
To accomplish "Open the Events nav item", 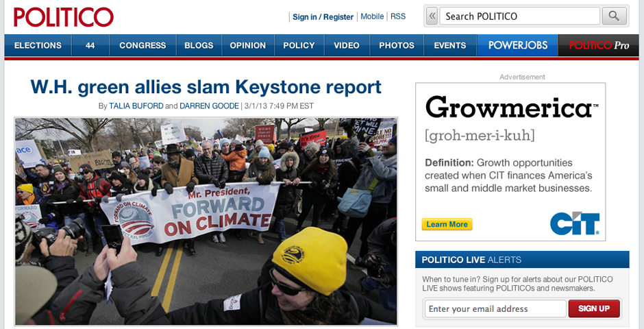I will point(450,45).
